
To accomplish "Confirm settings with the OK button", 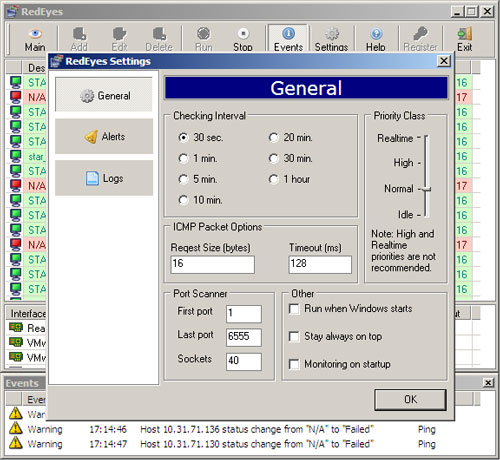I will (x=410, y=399).
